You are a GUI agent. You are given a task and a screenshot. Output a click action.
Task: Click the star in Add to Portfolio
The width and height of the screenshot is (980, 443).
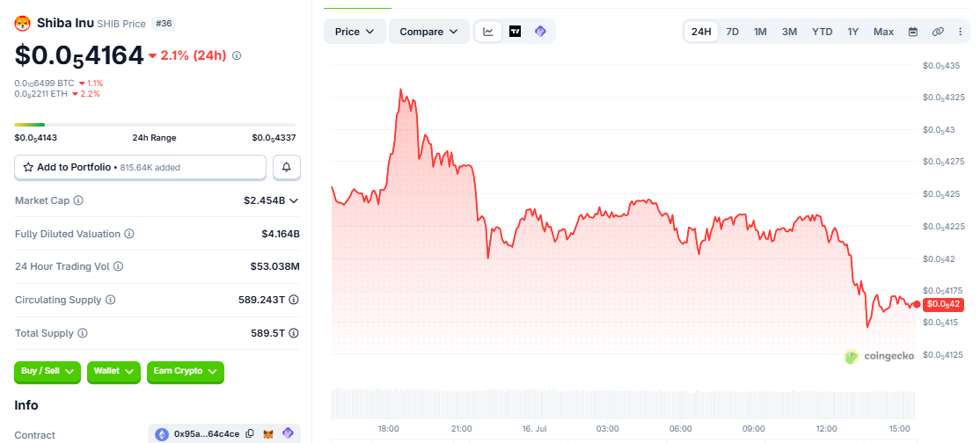(x=28, y=168)
